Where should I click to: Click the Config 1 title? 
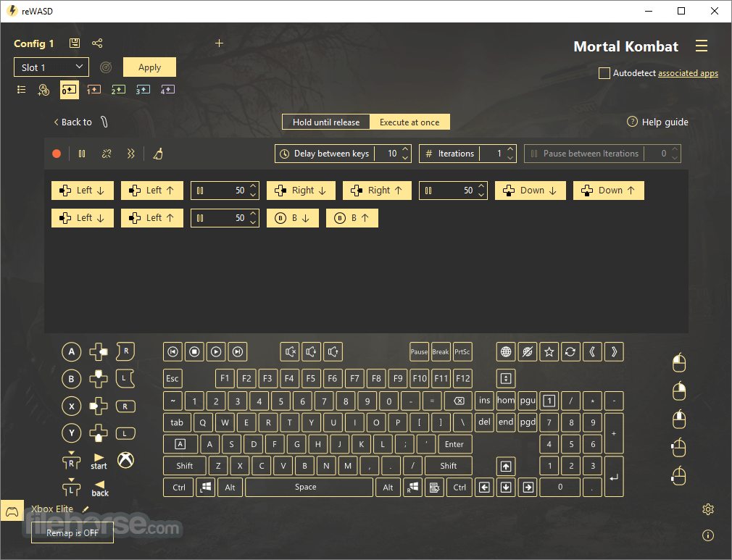pyautogui.click(x=33, y=43)
